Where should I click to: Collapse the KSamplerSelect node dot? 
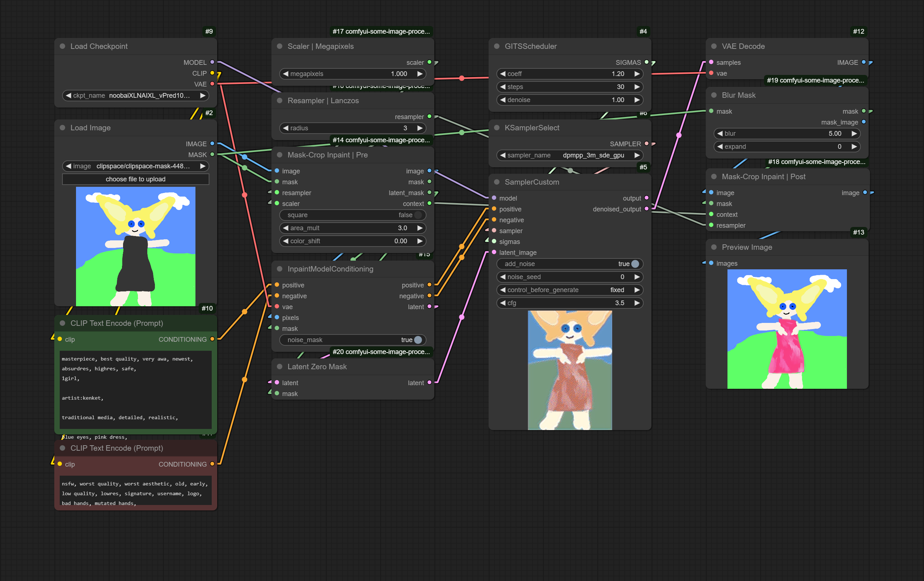[x=497, y=127]
